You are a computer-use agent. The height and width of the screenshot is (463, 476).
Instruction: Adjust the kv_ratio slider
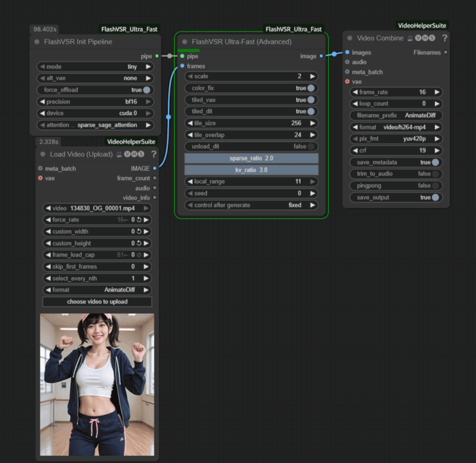coord(251,170)
